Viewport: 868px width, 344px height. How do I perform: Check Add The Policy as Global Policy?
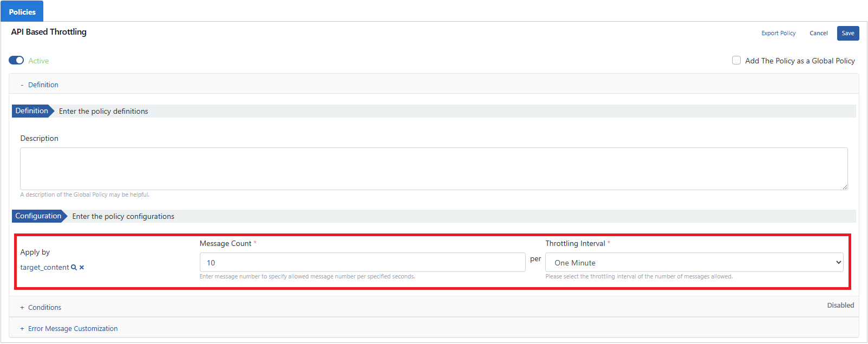736,60
